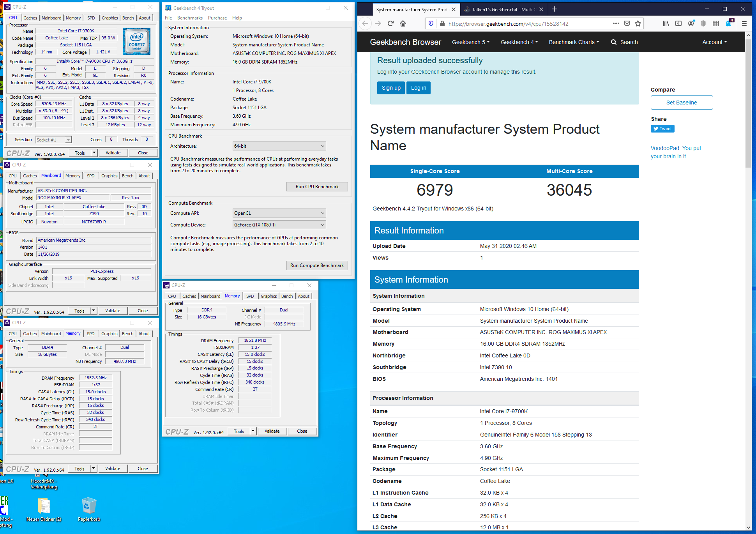Click browser page vertical scrollbar thumb
The width and height of the screenshot is (756, 534).
[x=748, y=103]
